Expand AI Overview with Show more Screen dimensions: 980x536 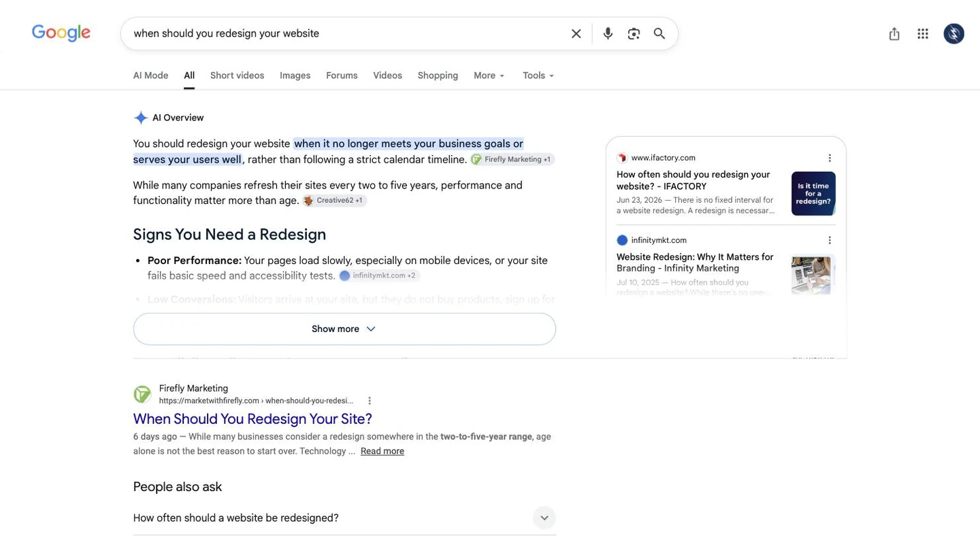pyautogui.click(x=344, y=329)
